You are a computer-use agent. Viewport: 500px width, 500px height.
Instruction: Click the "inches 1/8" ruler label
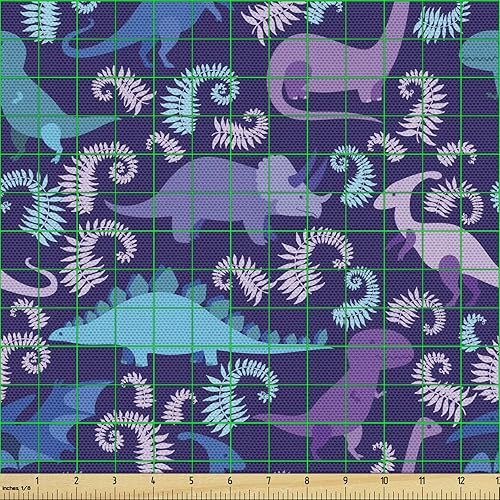point(16,488)
